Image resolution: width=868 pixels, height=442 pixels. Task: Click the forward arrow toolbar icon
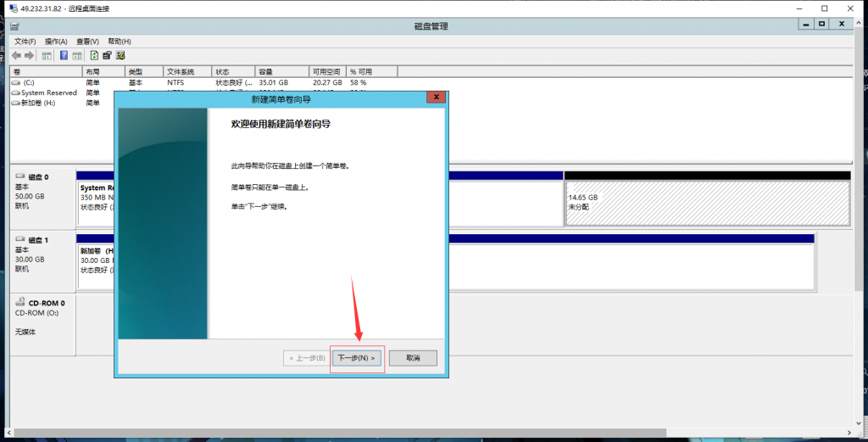coord(29,55)
